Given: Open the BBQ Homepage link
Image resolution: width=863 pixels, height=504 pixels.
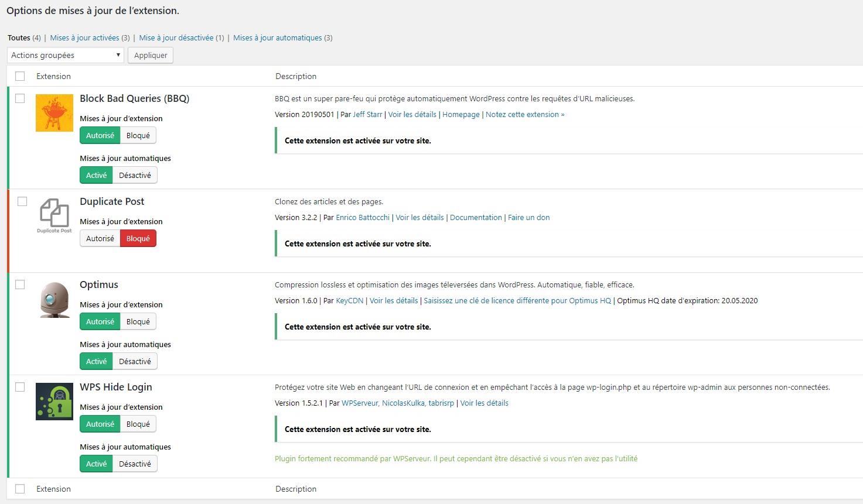Looking at the screenshot, I should coord(461,114).
